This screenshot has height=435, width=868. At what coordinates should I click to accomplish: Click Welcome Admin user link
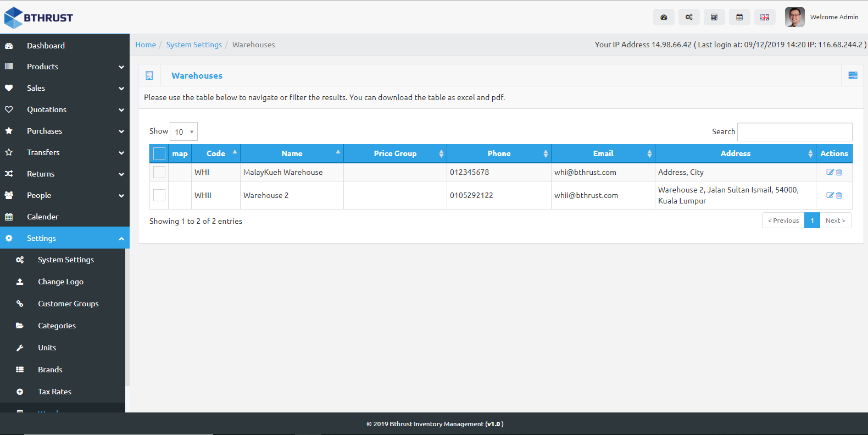pyautogui.click(x=834, y=17)
